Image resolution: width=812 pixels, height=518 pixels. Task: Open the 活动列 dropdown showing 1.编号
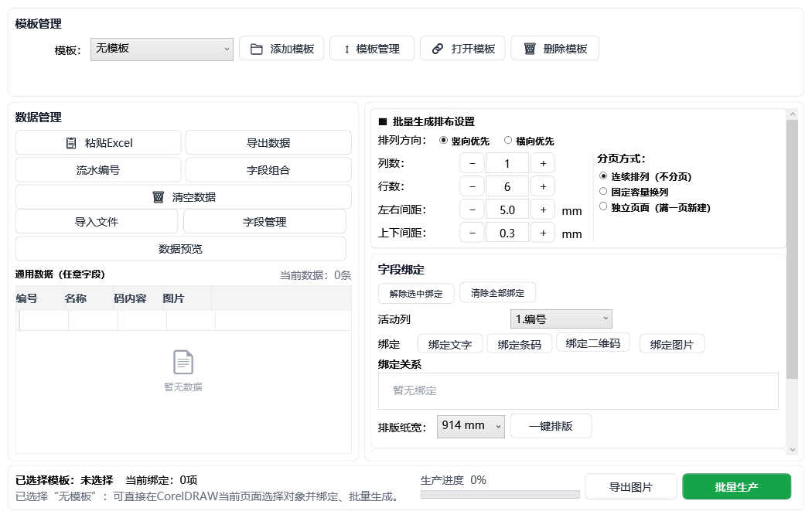pos(561,319)
